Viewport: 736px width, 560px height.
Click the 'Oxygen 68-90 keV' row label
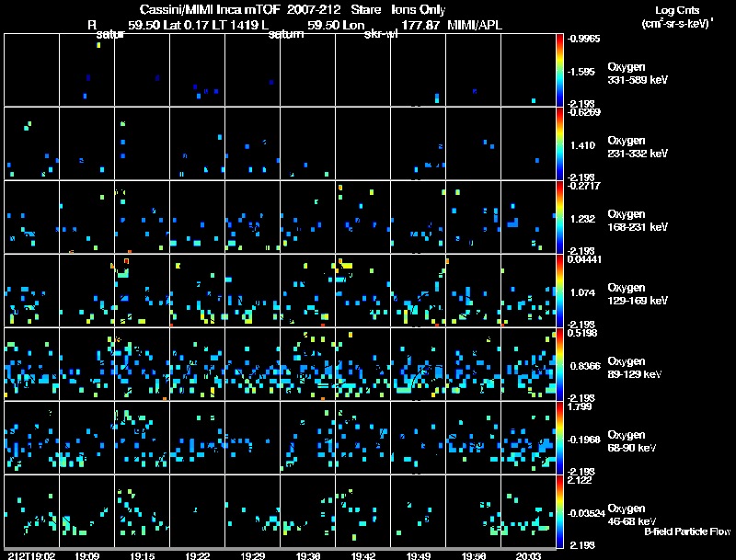click(632, 441)
